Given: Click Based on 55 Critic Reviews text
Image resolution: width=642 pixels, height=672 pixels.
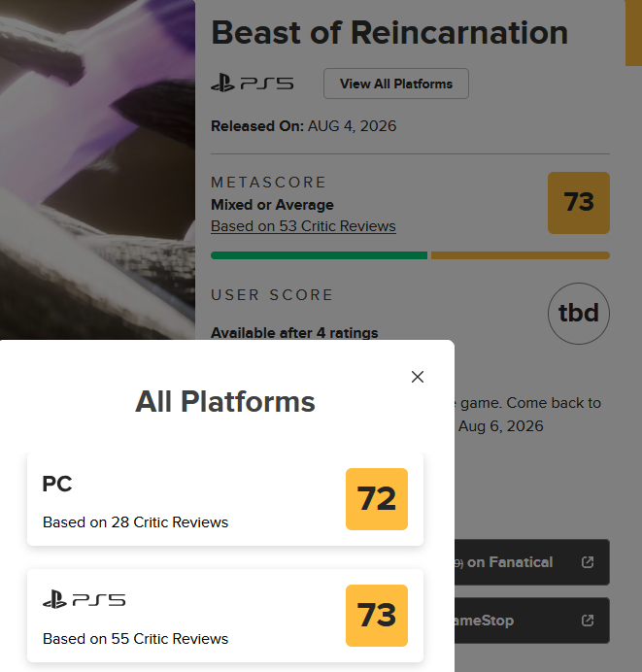Looking at the screenshot, I should 135,639.
